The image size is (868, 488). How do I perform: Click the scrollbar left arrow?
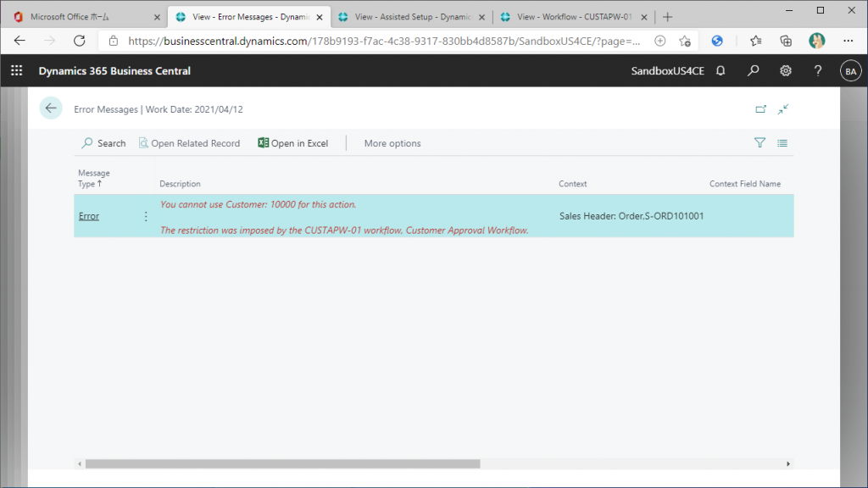(x=80, y=463)
